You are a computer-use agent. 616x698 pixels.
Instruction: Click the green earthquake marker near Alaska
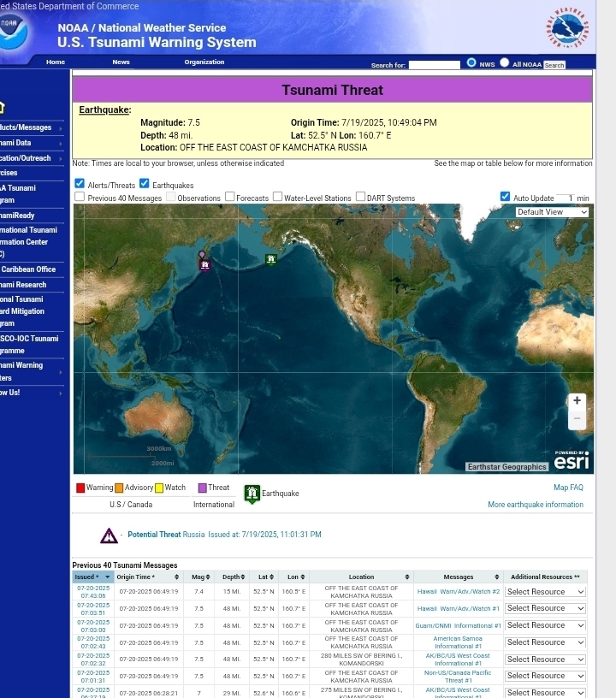click(271, 259)
